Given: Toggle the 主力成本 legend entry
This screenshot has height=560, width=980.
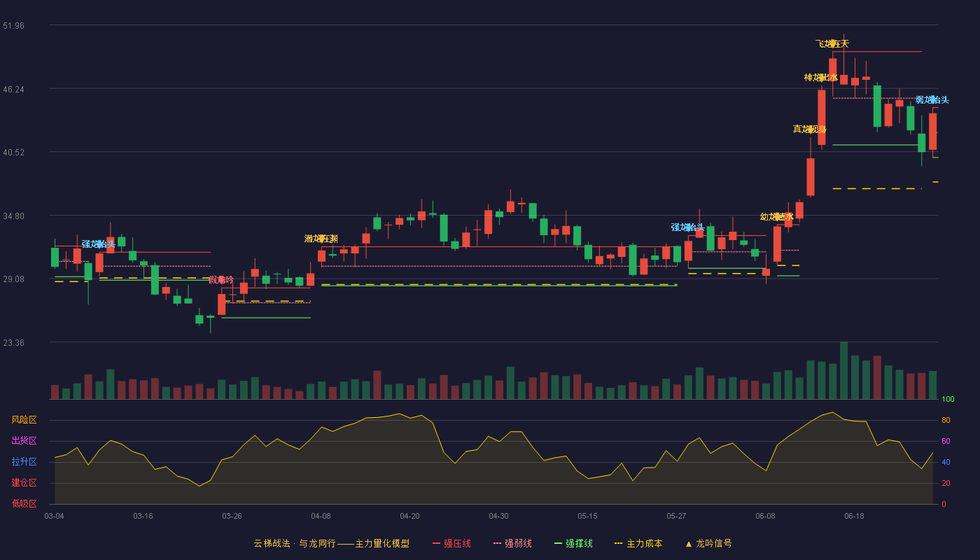Looking at the screenshot, I should tap(638, 543).
